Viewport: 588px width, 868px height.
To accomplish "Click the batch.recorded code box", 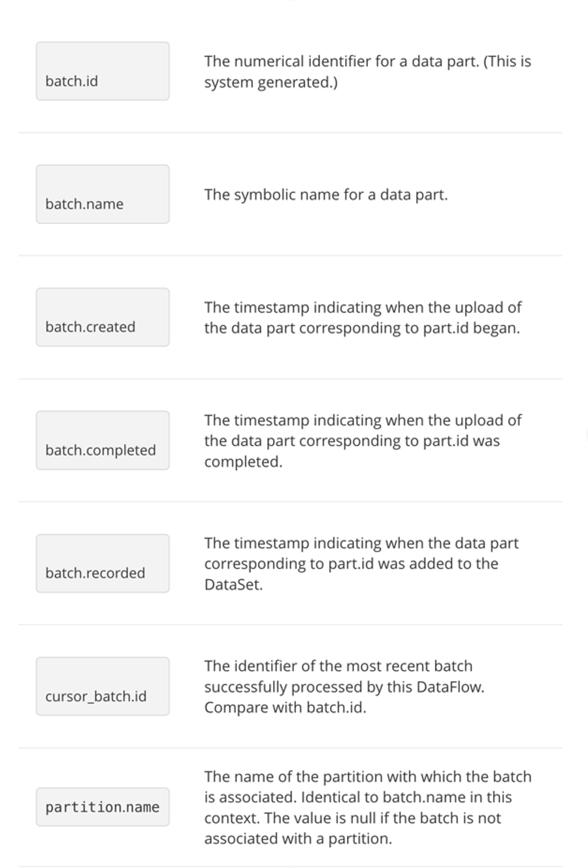I will coord(103,563).
